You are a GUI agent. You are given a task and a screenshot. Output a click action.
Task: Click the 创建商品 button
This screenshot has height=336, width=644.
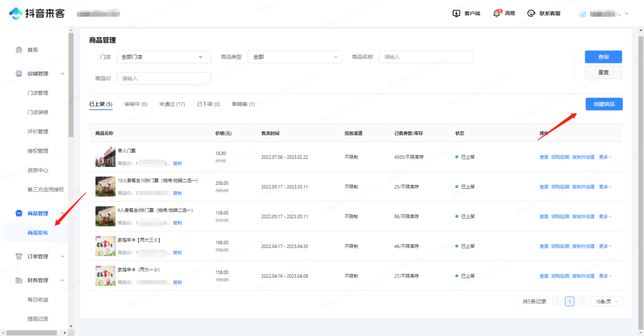coord(603,104)
